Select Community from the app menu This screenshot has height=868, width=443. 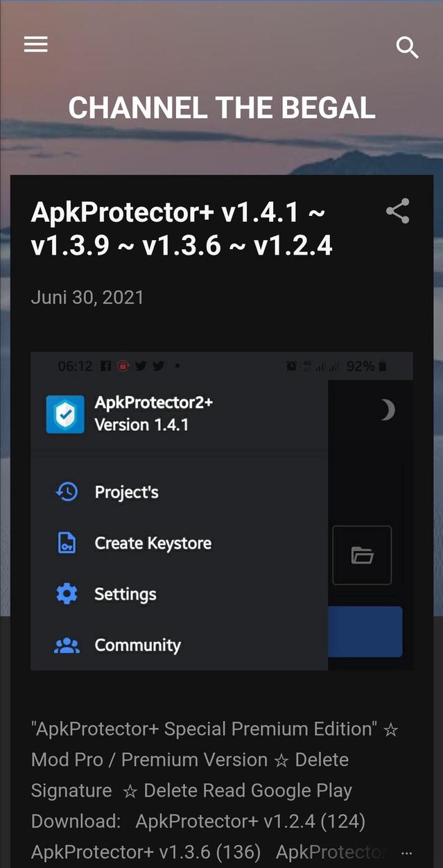coord(137,645)
